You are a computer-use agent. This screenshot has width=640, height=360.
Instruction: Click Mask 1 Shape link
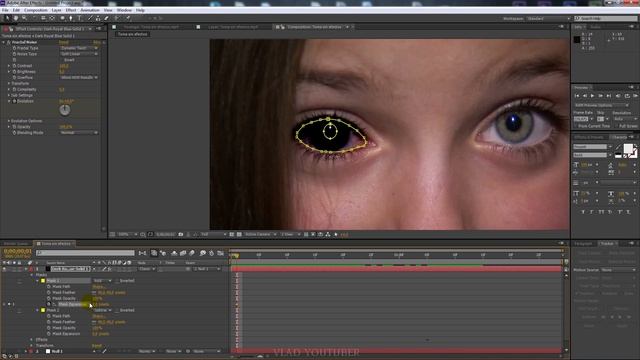point(98,287)
